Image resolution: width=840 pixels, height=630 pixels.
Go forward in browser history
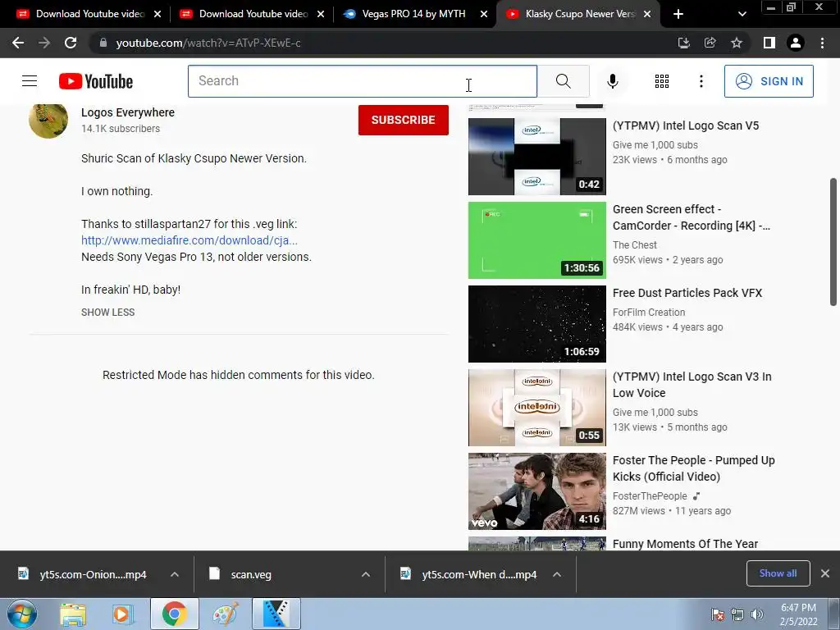point(44,43)
